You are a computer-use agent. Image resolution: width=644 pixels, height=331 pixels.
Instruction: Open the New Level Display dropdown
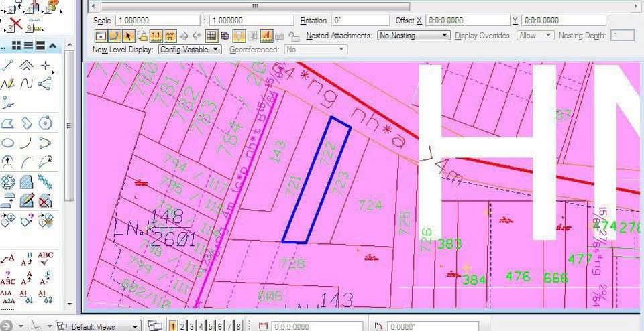pos(190,50)
